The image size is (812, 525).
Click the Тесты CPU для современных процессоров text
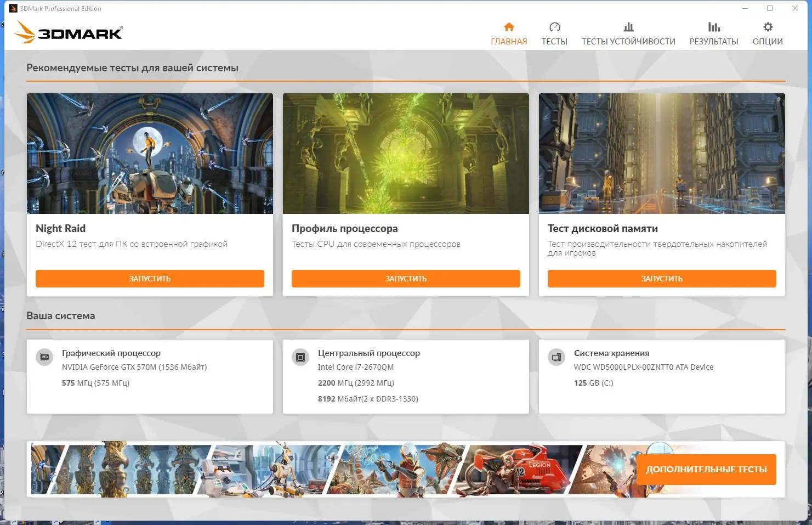[x=376, y=244]
